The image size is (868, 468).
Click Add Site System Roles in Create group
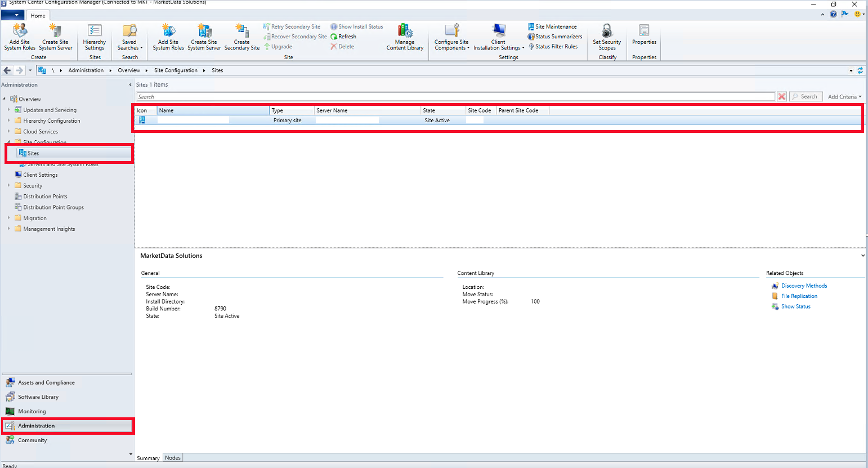pos(20,37)
